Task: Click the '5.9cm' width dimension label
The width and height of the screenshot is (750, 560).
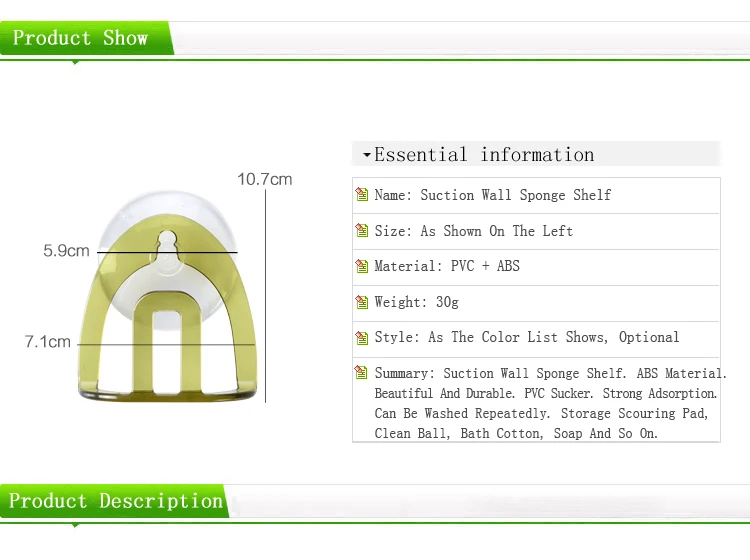Action: [x=66, y=251]
